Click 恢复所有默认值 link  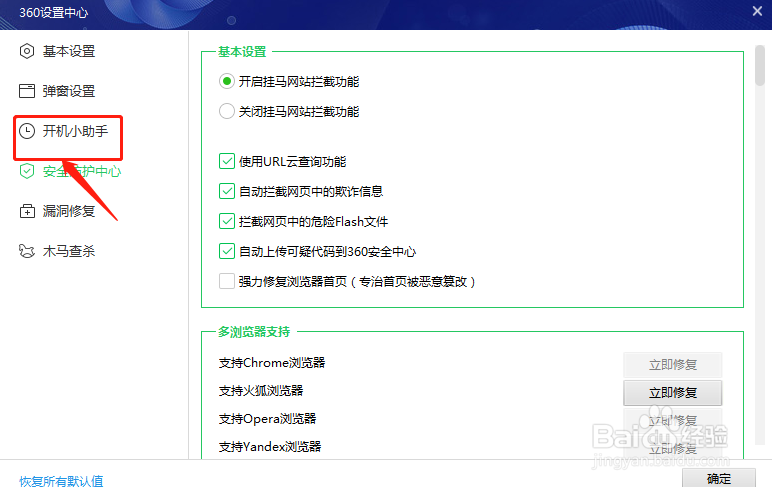[x=61, y=481]
